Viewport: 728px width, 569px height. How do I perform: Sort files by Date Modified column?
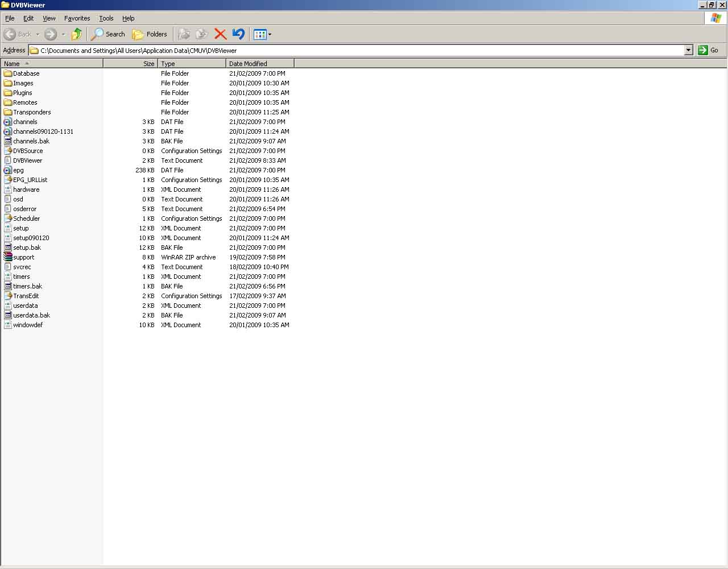tap(260, 64)
